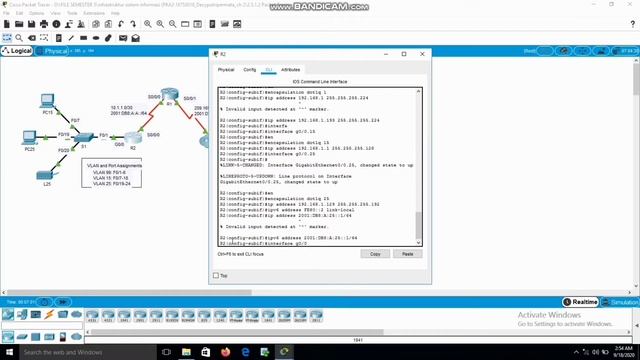Open the Options menu
Image resolution: width=640 pixels, height=360 pixels.
pos(36,13)
